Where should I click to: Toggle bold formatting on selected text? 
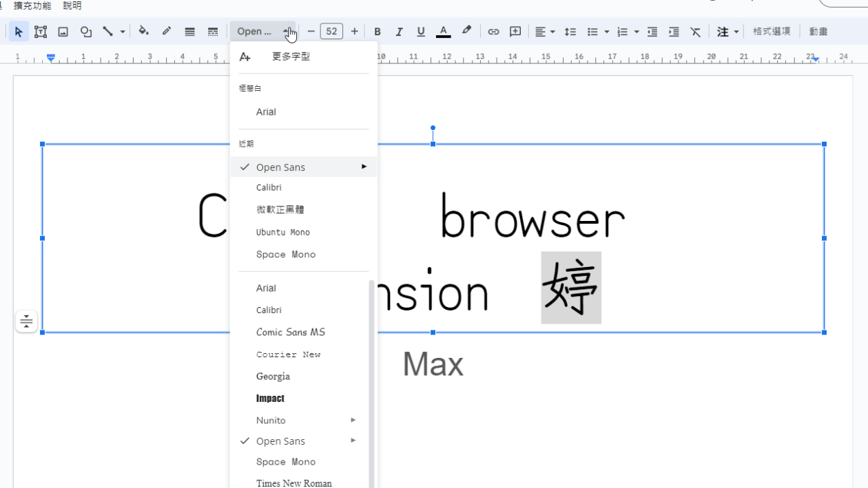pyautogui.click(x=378, y=31)
